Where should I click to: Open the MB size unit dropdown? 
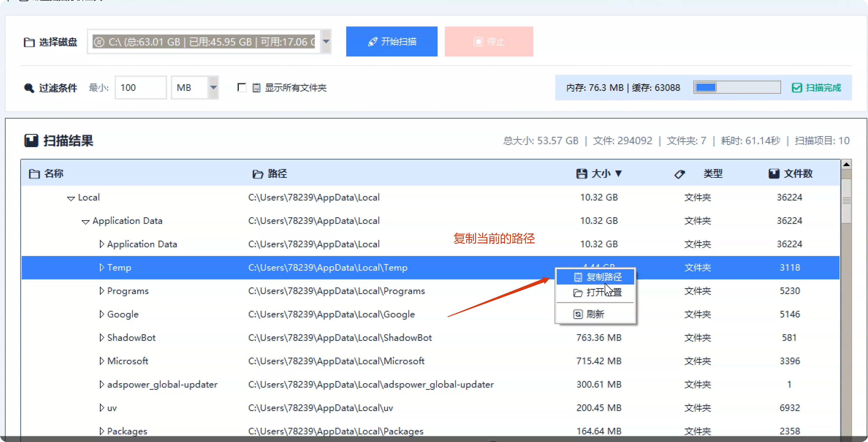pyautogui.click(x=213, y=88)
